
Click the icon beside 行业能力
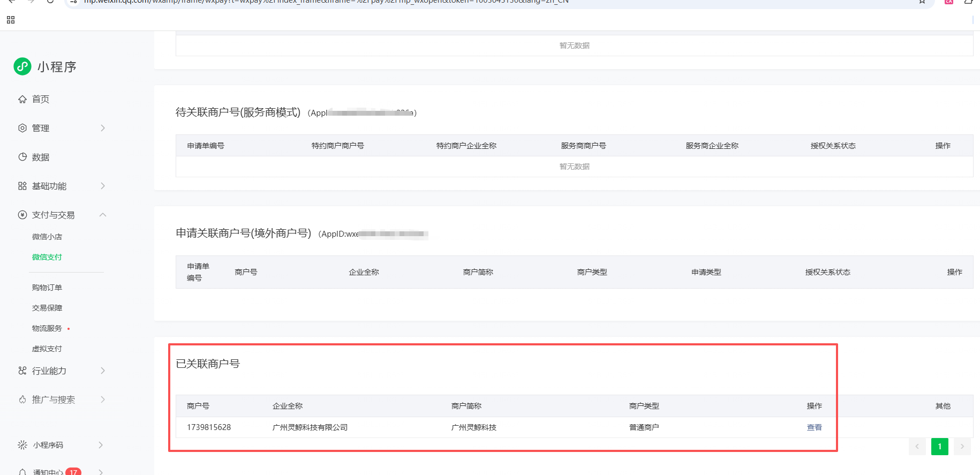(x=22, y=371)
